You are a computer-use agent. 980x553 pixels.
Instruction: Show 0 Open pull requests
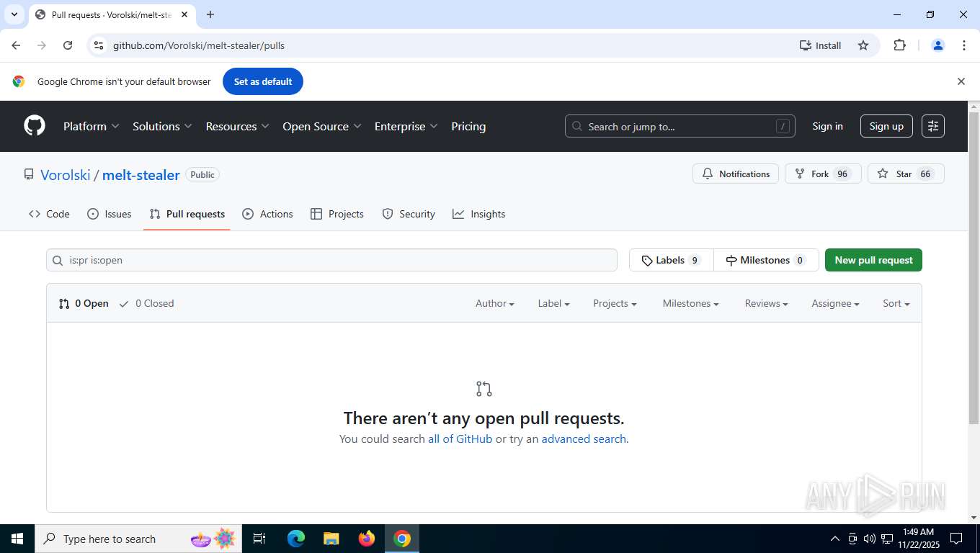click(84, 303)
